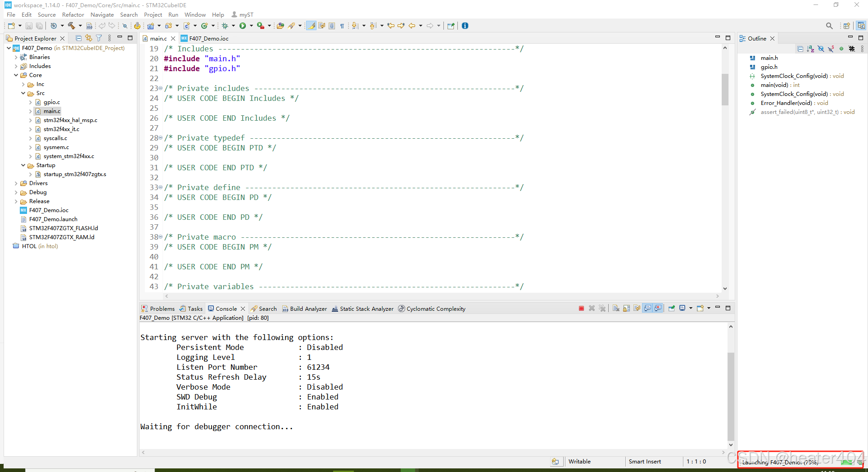The image size is (868, 472).
Task: Open the File menu
Action: pyautogui.click(x=11, y=14)
